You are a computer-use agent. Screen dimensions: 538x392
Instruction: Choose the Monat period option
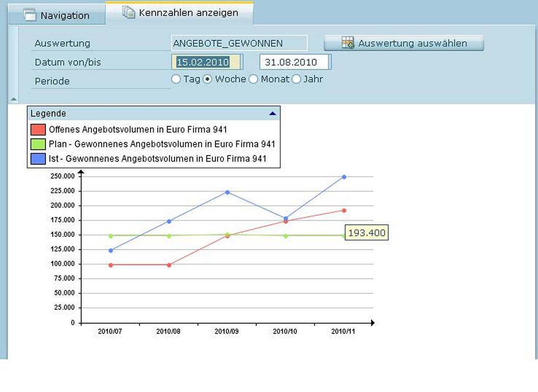click(253, 79)
